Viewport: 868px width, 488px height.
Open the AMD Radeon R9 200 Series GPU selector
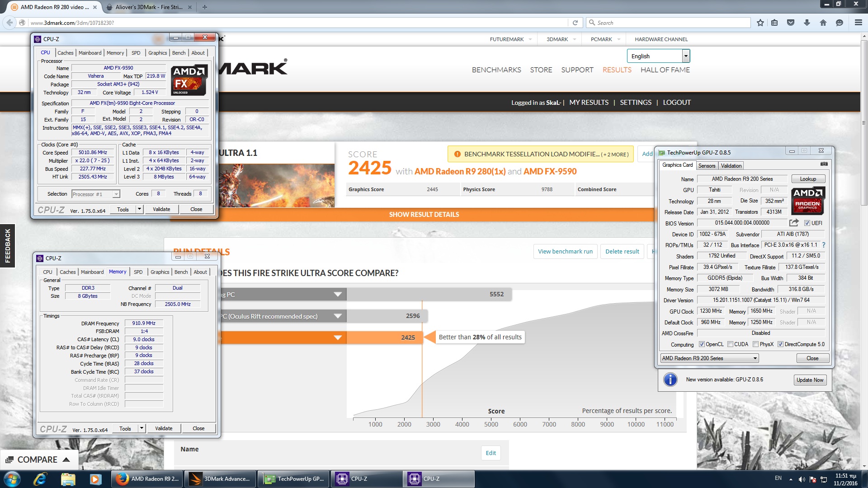[709, 358]
